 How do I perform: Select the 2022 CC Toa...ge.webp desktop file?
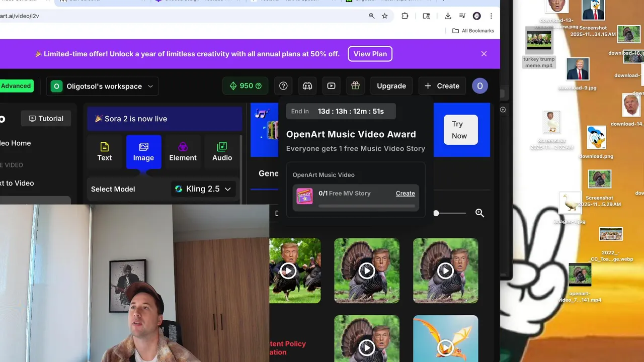pos(611,244)
